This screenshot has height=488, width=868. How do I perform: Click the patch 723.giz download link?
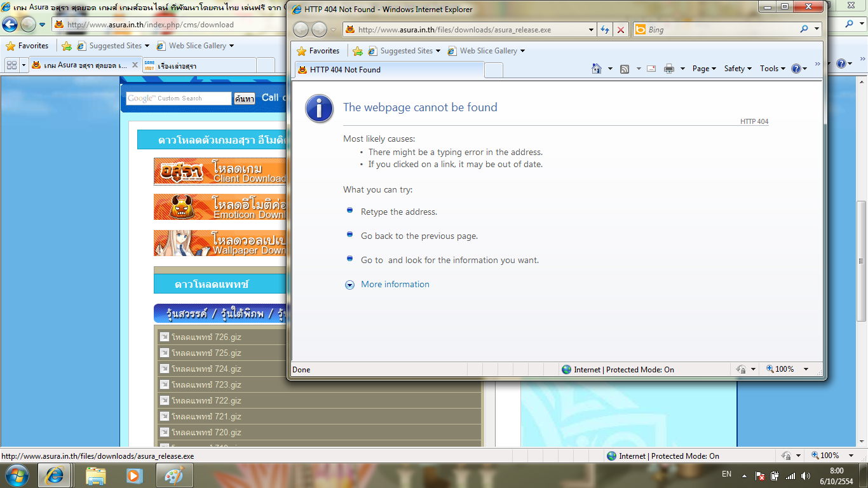206,384
